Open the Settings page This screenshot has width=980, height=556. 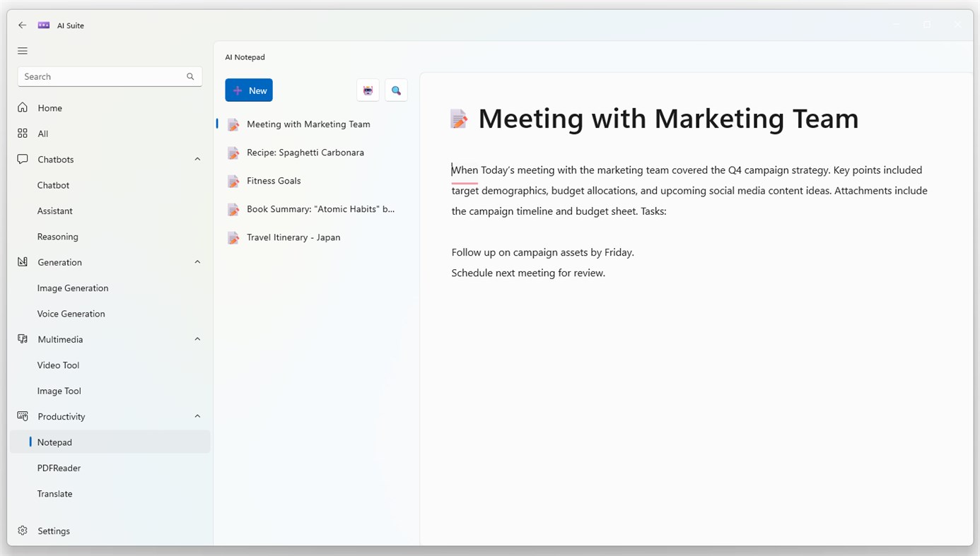[x=53, y=531]
